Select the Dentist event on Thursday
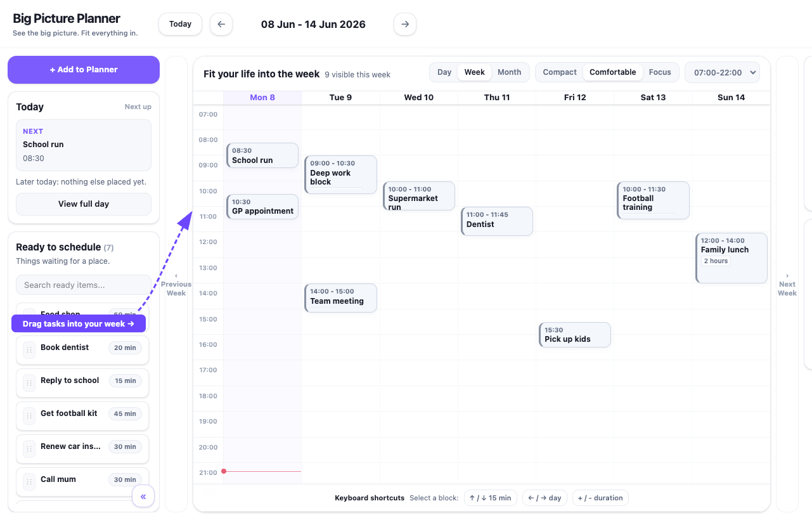 (497, 221)
